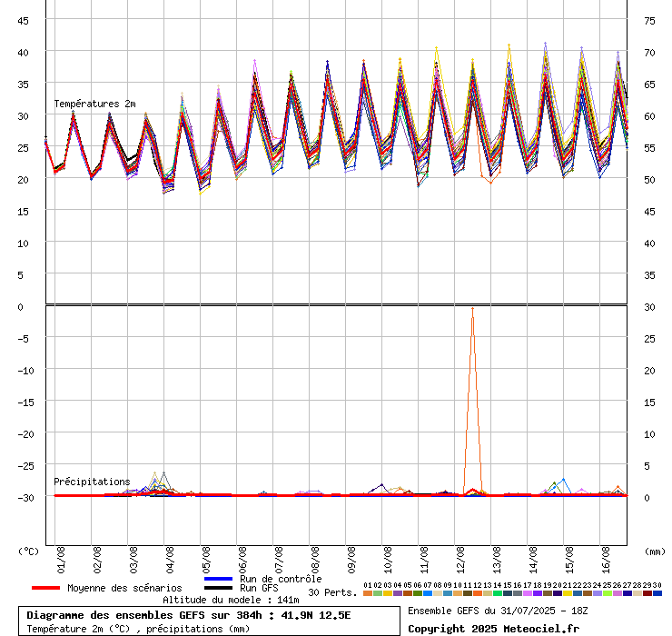Click the 45 value on the temperature axis
This screenshot has height=636, width=672.
pyautogui.click(x=23, y=21)
